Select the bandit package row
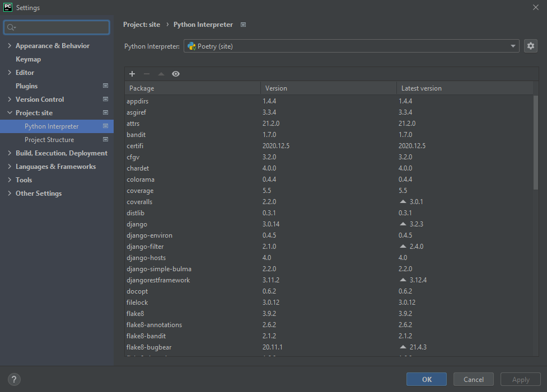 [x=136, y=134]
